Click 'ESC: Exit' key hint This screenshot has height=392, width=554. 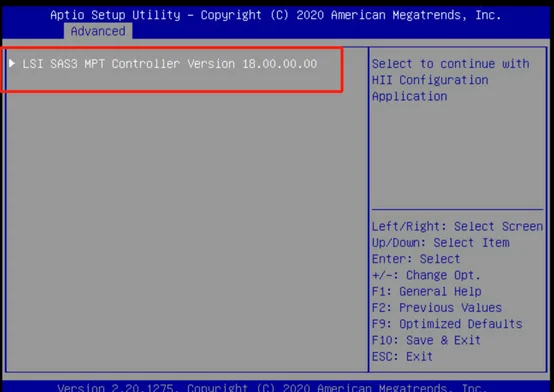[402, 356]
